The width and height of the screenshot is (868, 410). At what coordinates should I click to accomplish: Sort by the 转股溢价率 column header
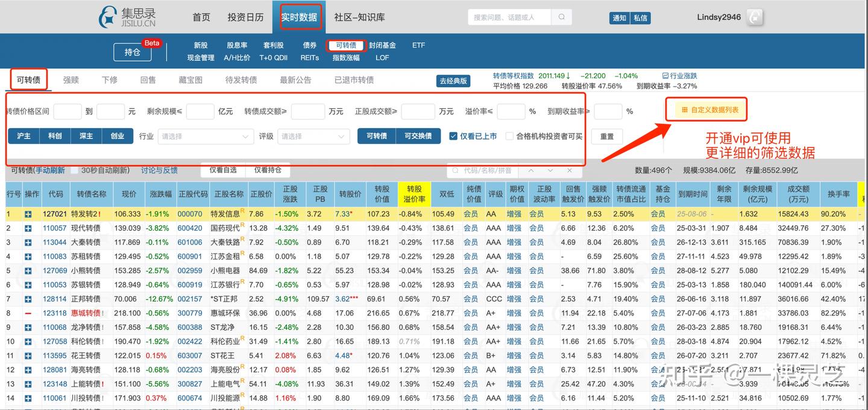[414, 194]
